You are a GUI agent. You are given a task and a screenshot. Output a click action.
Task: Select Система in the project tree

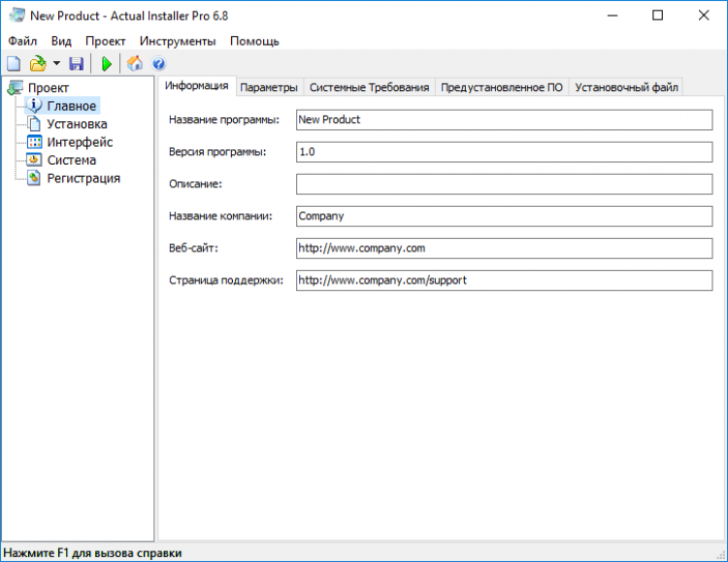[72, 160]
